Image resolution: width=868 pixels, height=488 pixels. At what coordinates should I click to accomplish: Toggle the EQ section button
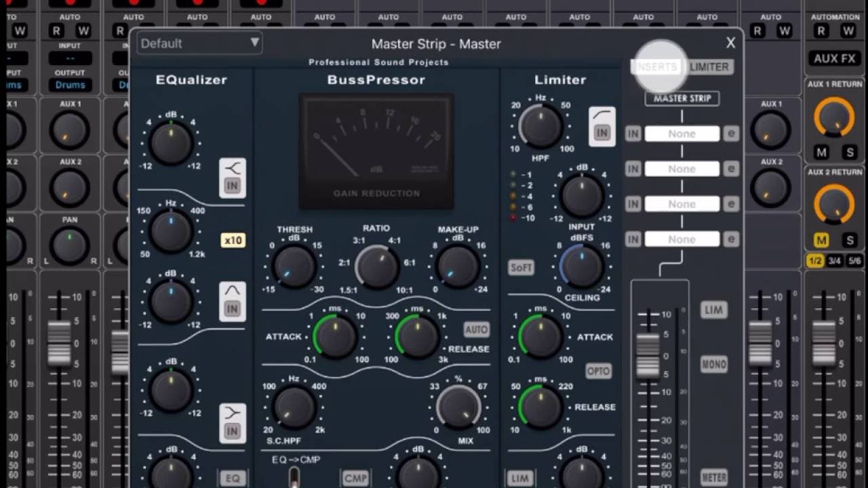pyautogui.click(x=233, y=479)
